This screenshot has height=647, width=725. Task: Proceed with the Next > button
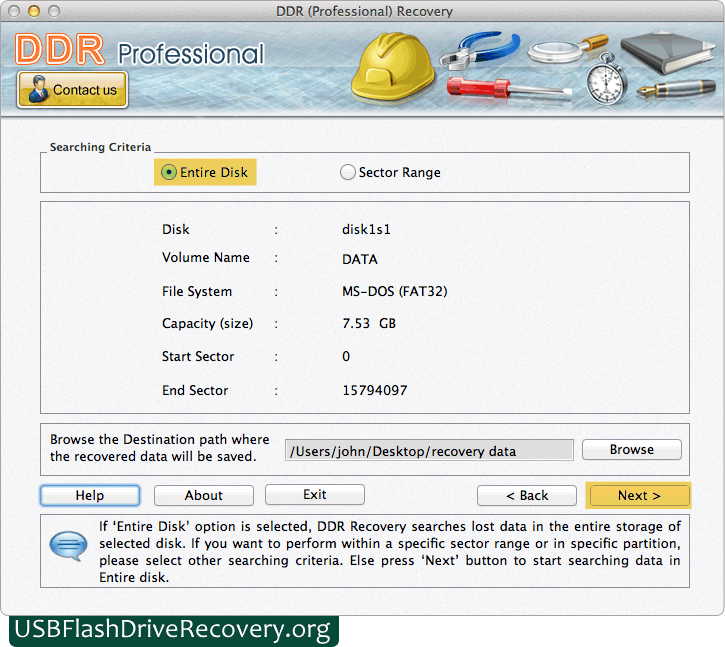click(639, 495)
